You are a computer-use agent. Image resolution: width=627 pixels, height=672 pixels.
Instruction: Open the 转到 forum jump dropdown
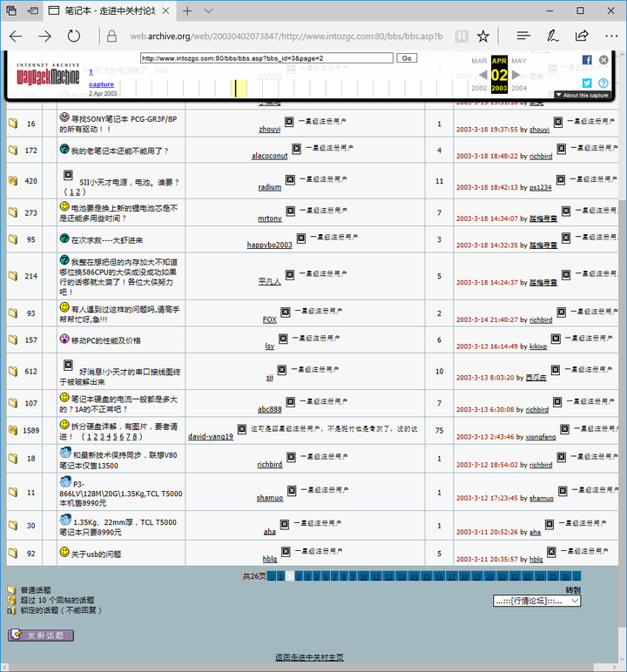pos(536,601)
